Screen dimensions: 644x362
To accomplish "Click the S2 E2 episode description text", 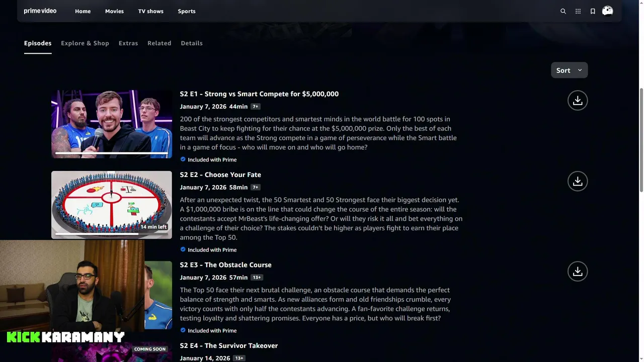I will 321,219.
